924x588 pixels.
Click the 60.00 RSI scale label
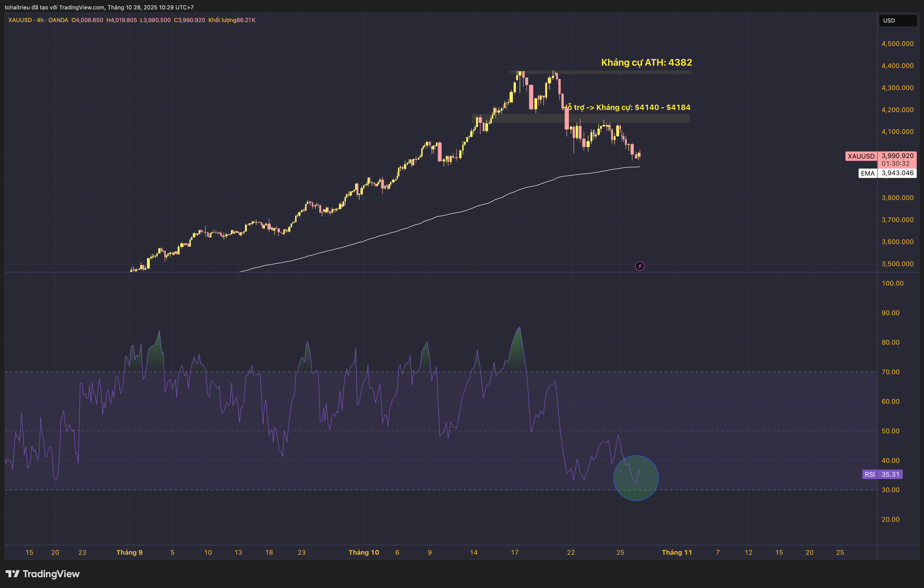891,401
